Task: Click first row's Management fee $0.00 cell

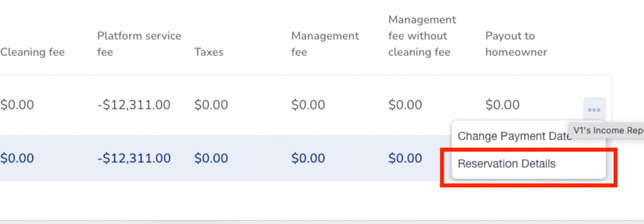Action: coord(308,105)
